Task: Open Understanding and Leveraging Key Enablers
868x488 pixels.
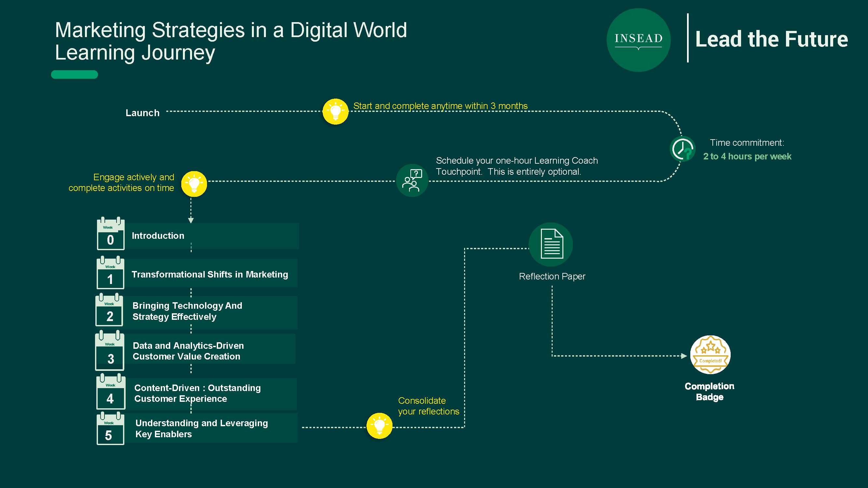Action: point(212,428)
